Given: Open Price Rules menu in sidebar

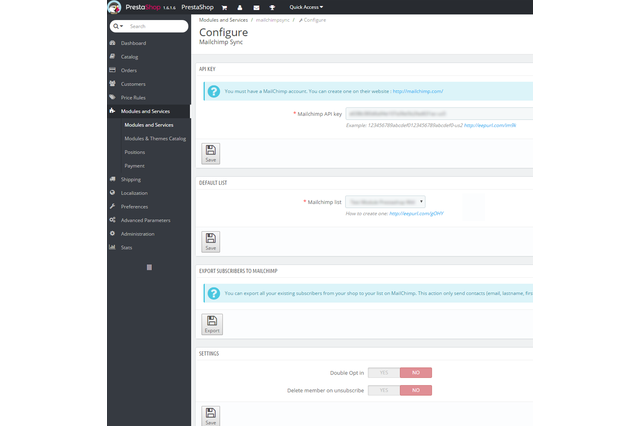Looking at the screenshot, I should pyautogui.click(x=133, y=98).
